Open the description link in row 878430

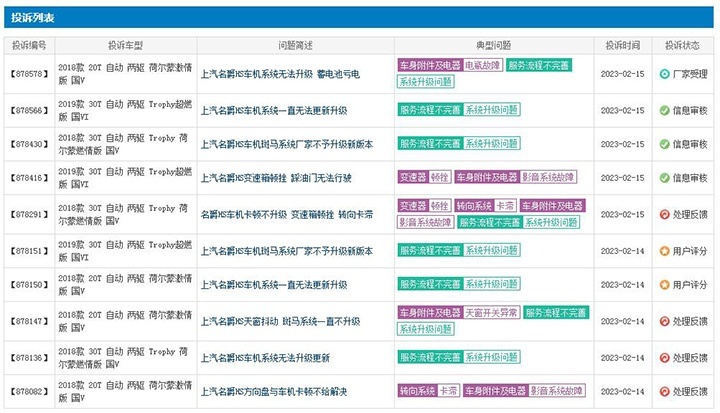point(287,144)
